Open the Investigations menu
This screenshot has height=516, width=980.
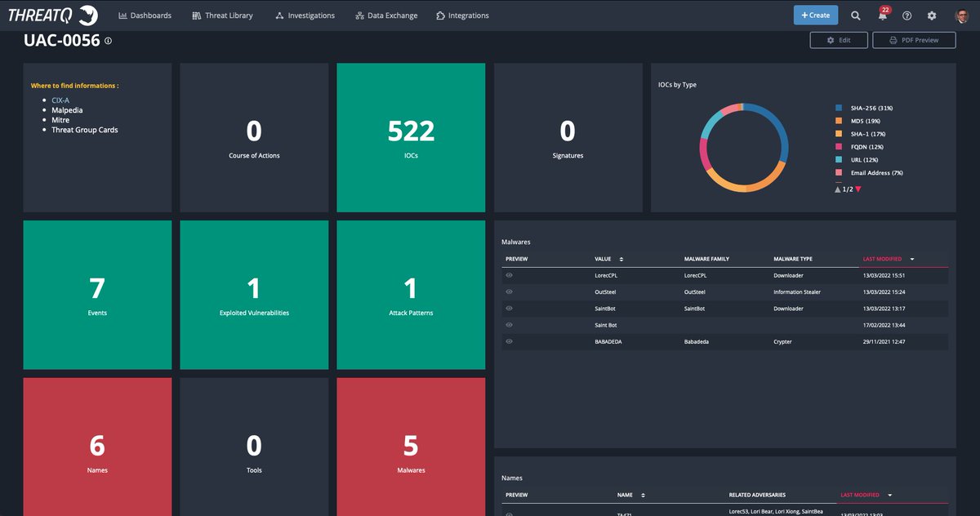point(305,15)
